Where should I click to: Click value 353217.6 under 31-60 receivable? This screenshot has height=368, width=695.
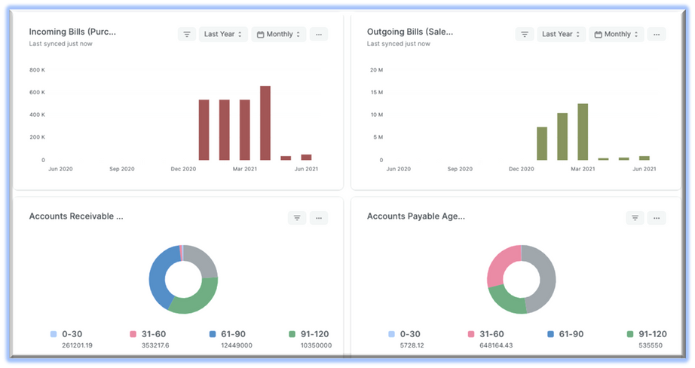155,345
